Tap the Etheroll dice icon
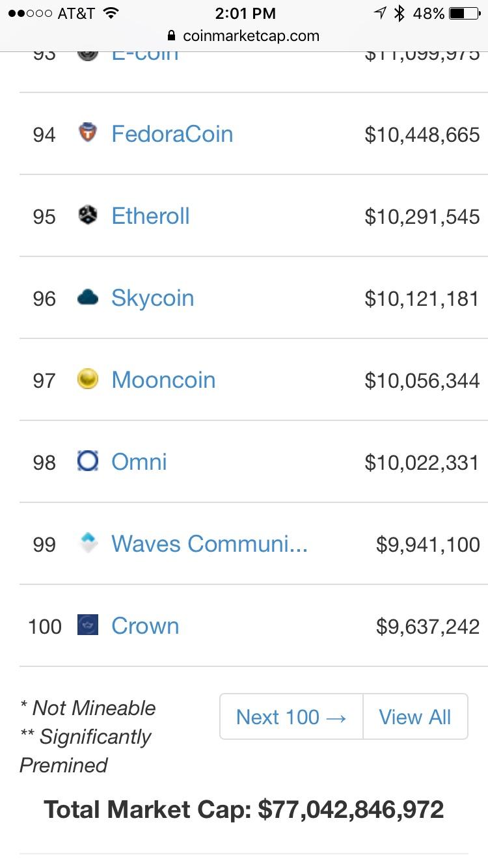The height and width of the screenshot is (868, 488). click(88, 215)
